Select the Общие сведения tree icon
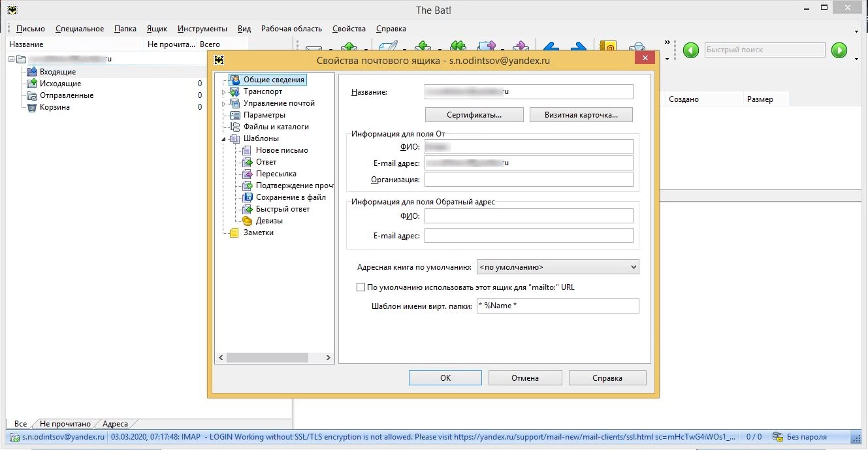Image resolution: width=868 pixels, height=450 pixels. tap(235, 80)
